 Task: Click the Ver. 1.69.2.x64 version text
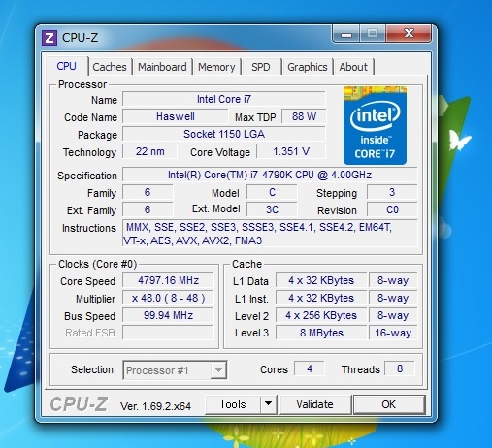[x=155, y=406]
